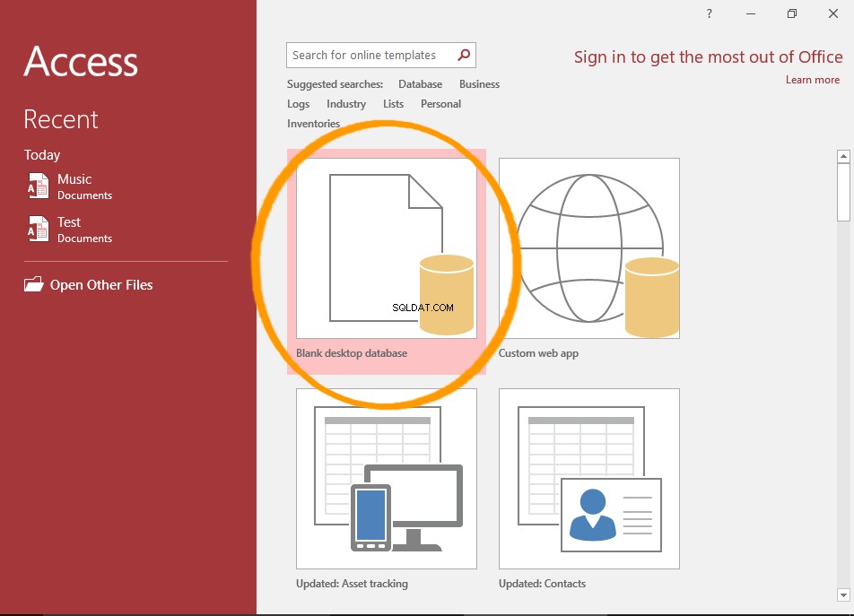Open the Test recent database file icon
The image size is (854, 616).
38,230
